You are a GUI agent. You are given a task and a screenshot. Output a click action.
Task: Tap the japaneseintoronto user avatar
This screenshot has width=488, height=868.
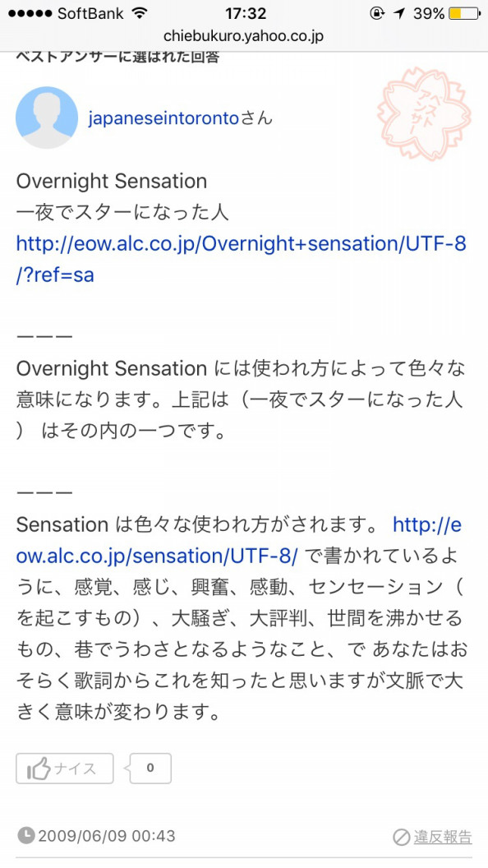point(47,118)
